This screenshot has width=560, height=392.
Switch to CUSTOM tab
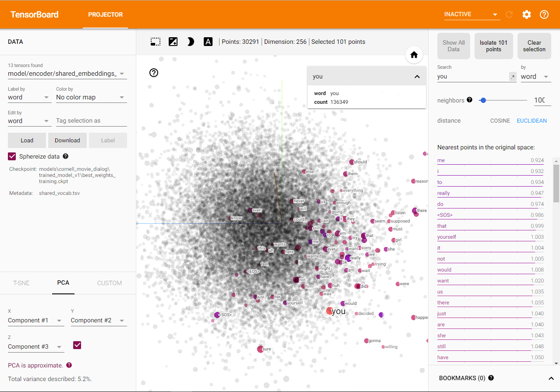(110, 283)
